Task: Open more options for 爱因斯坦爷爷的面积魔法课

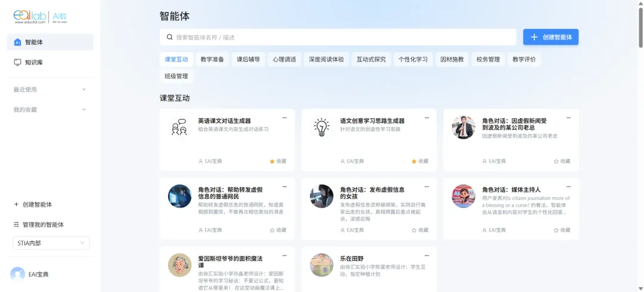Action: 284,256
